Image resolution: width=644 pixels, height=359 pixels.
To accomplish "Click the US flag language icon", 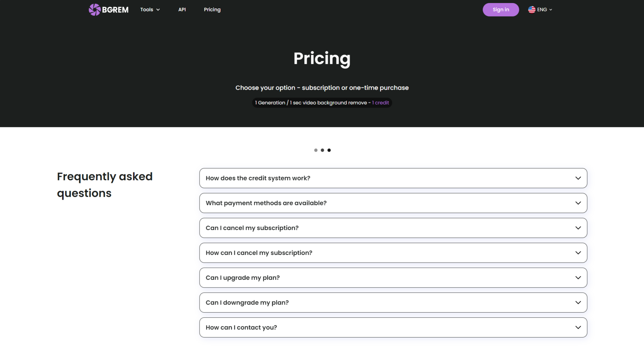I will click(x=532, y=10).
